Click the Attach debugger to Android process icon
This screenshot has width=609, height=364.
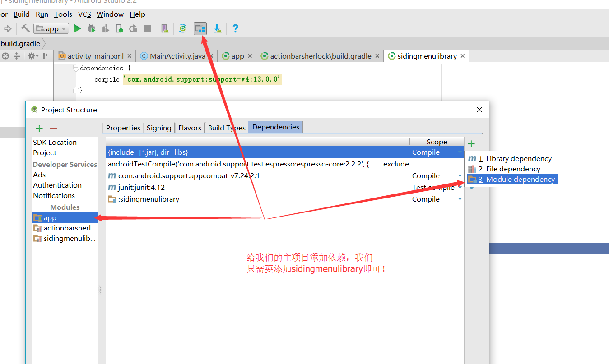tap(119, 28)
